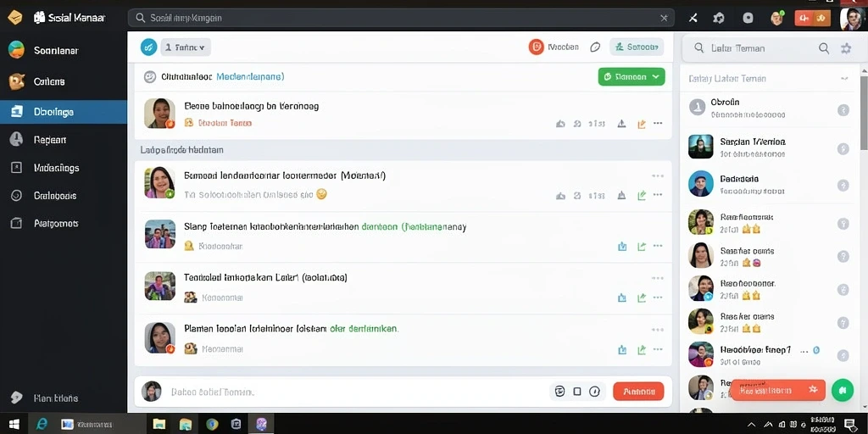
Task: Open Pratgomets in the left sidebar
Action: tap(63, 224)
